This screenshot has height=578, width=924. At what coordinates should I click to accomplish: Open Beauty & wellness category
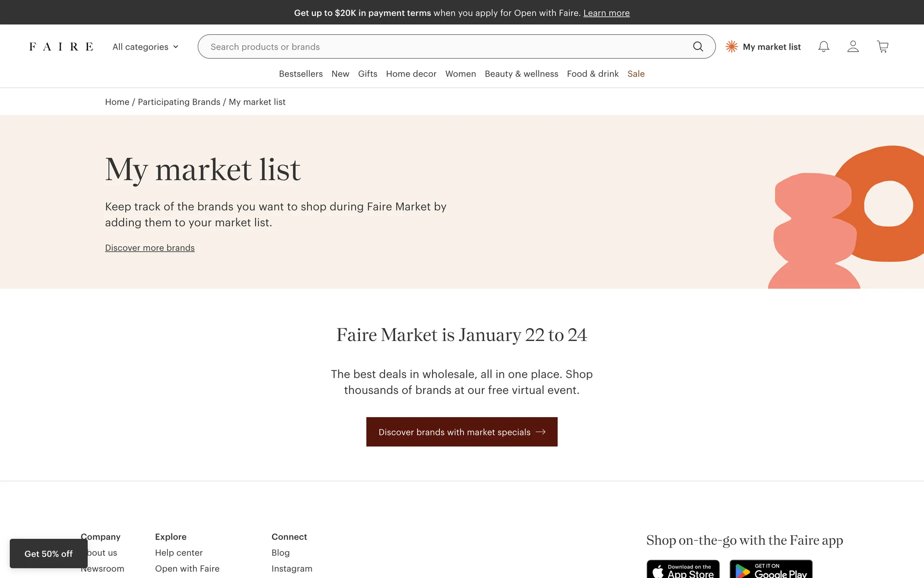point(521,74)
